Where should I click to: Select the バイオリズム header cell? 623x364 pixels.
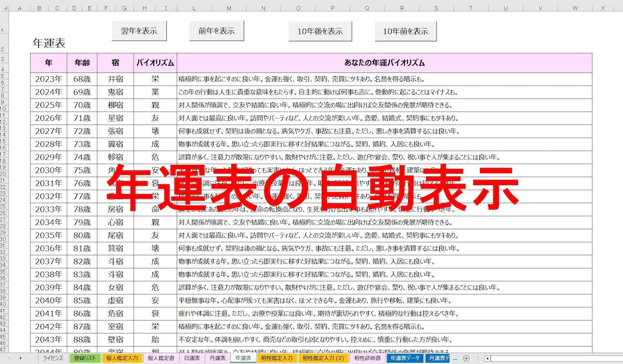coord(155,63)
